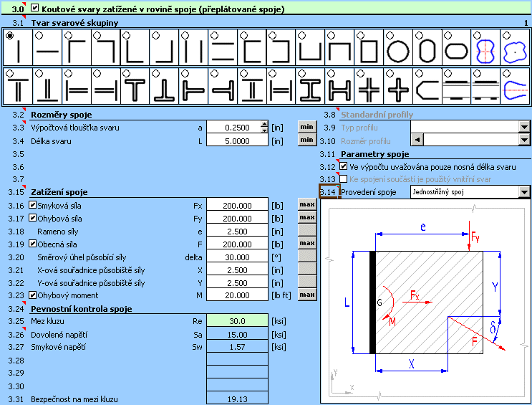This screenshot has width=532, height=405.
Task: Choose the thin cross weld shape
Action: (360, 73)
